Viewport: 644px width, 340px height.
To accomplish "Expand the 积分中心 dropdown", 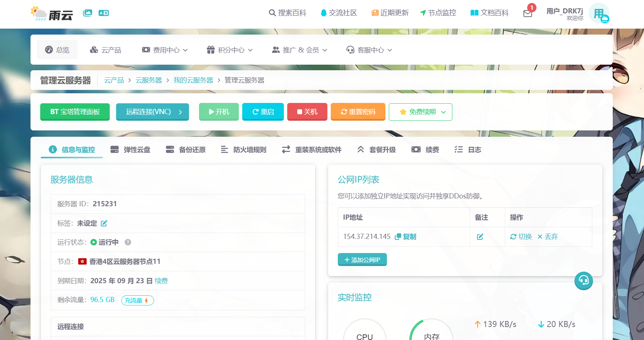I will (x=230, y=50).
